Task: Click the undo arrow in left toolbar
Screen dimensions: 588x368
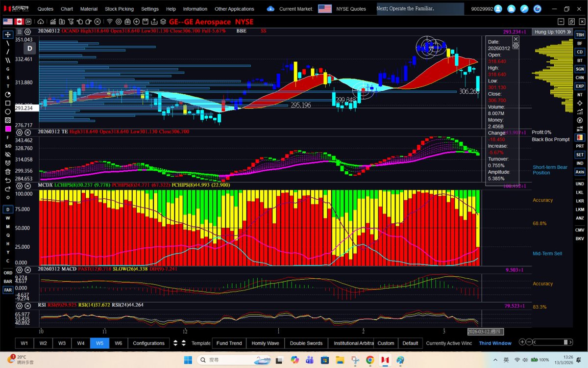Action: tap(8, 180)
